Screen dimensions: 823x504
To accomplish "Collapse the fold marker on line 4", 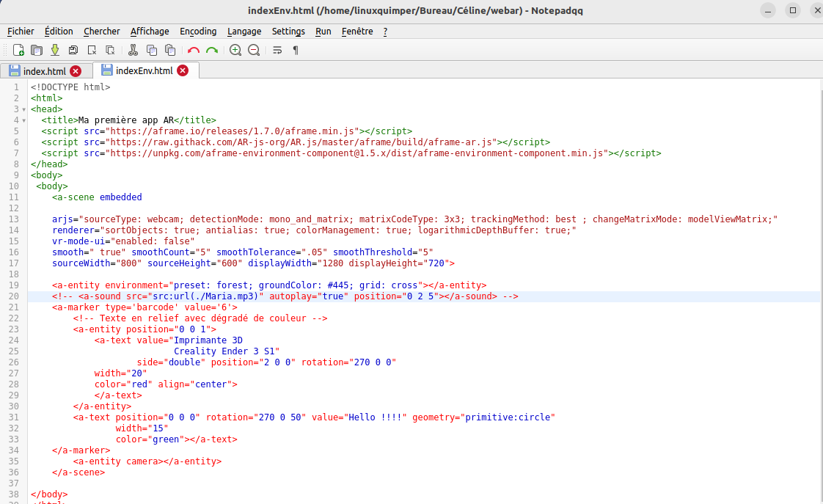I will (24, 120).
